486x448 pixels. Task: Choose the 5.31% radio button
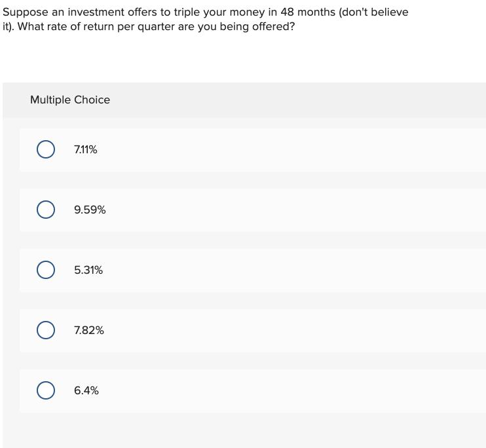pyautogui.click(x=46, y=270)
